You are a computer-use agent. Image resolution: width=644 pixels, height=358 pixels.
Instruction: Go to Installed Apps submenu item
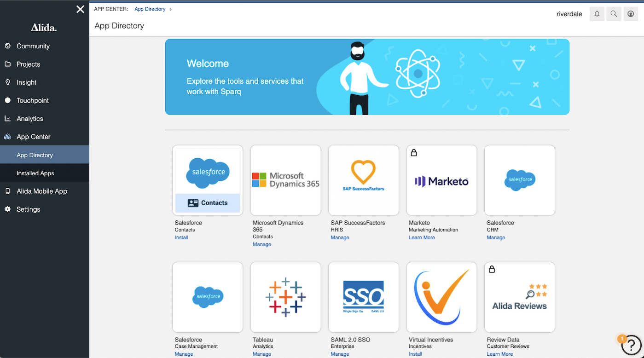(x=35, y=173)
